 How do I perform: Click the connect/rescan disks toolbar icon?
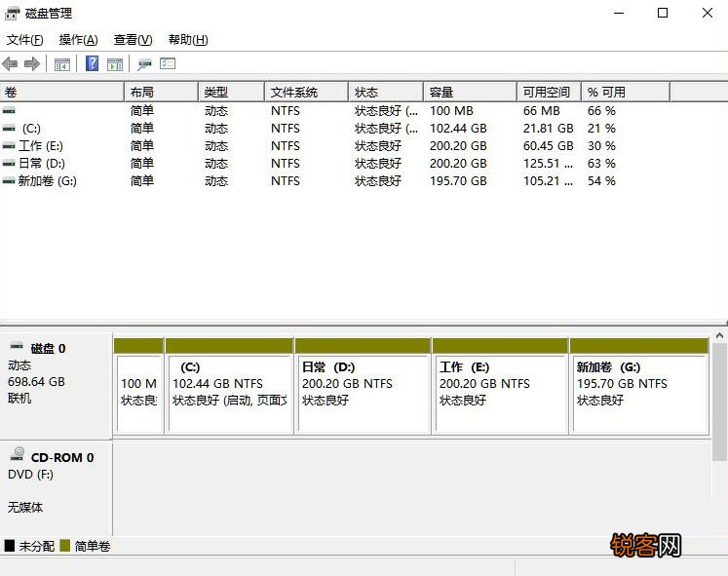[x=144, y=64]
